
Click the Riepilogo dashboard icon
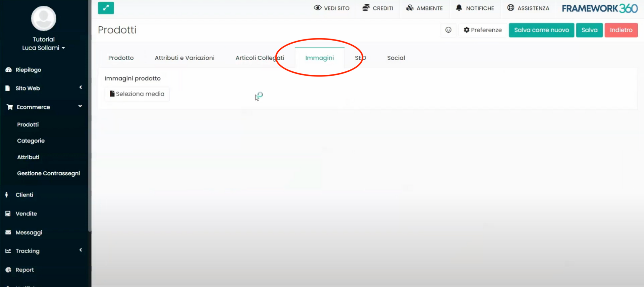(x=8, y=70)
